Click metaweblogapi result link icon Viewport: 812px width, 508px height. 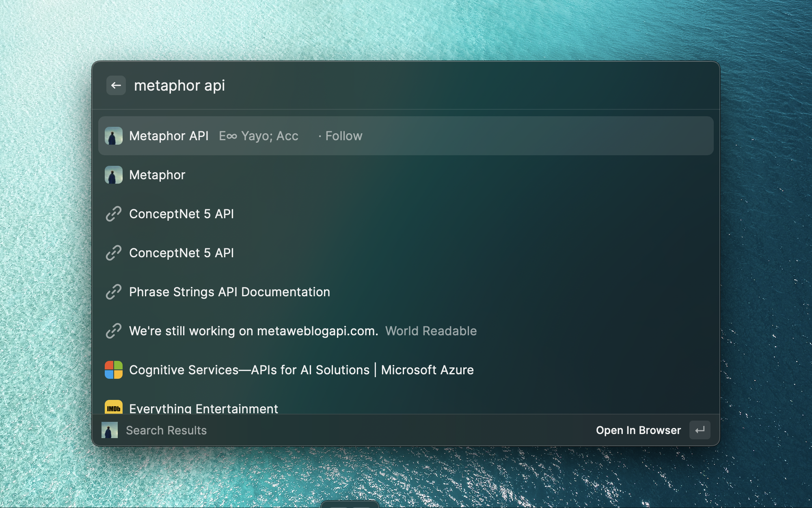(x=114, y=331)
